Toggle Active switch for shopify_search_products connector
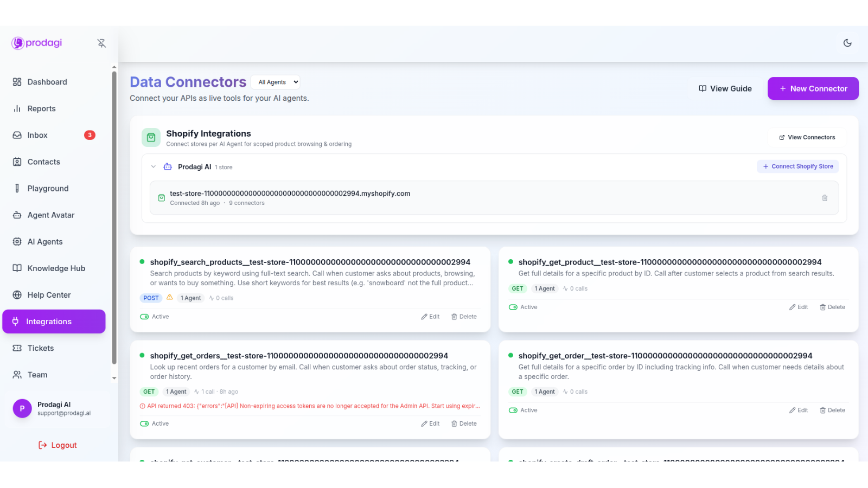This screenshot has height=488, width=868. tap(144, 317)
